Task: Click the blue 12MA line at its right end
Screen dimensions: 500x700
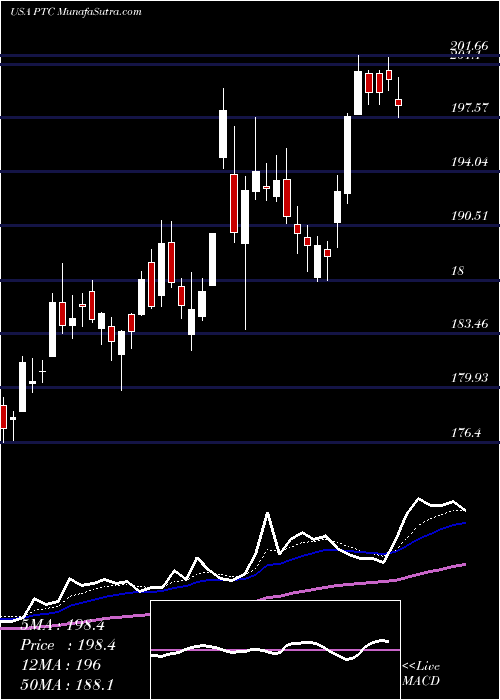Action: (x=464, y=523)
